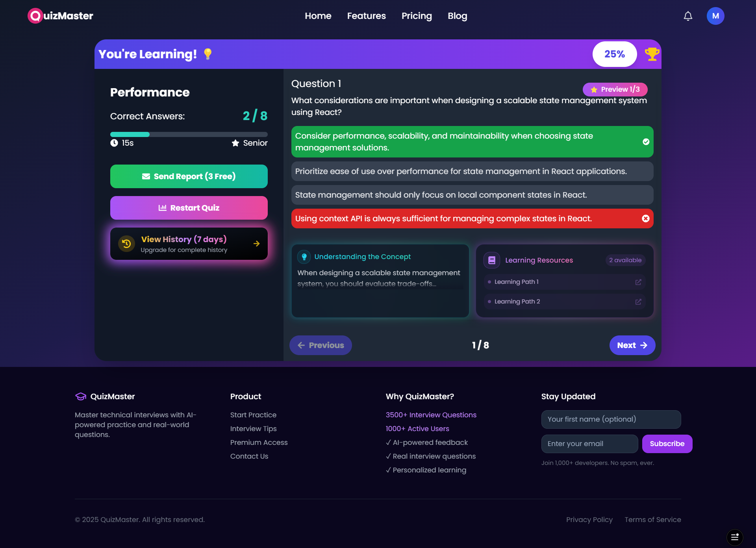Go to Next question

pos(632,345)
